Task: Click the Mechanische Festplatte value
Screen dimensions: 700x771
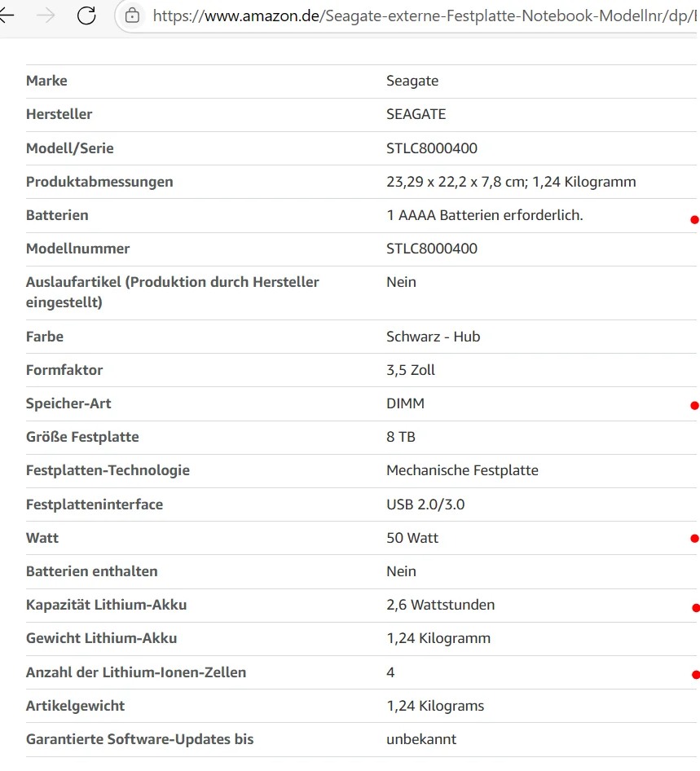Action: click(462, 470)
